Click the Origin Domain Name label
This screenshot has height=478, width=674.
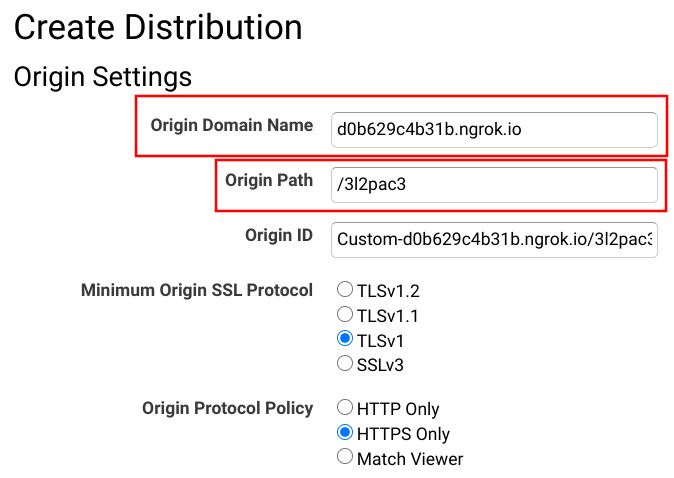tap(232, 126)
